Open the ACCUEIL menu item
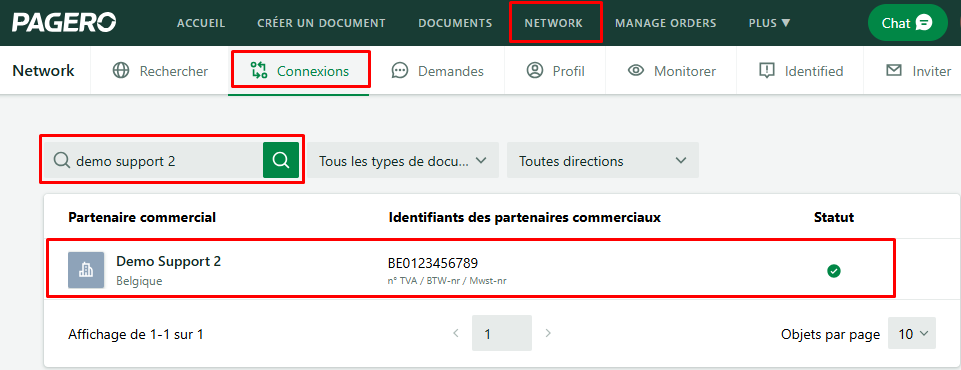961x370 pixels. point(201,23)
